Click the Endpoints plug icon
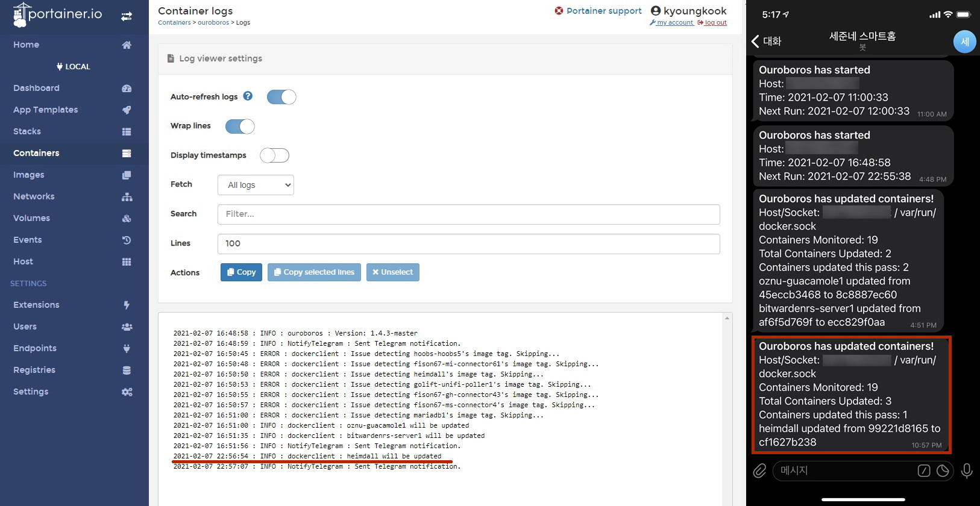 [127, 348]
